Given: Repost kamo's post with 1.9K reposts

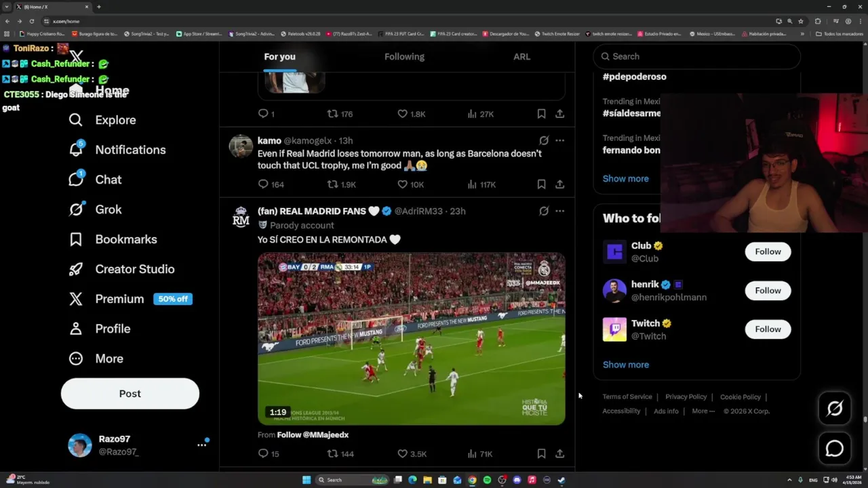Looking at the screenshot, I should pyautogui.click(x=342, y=184).
